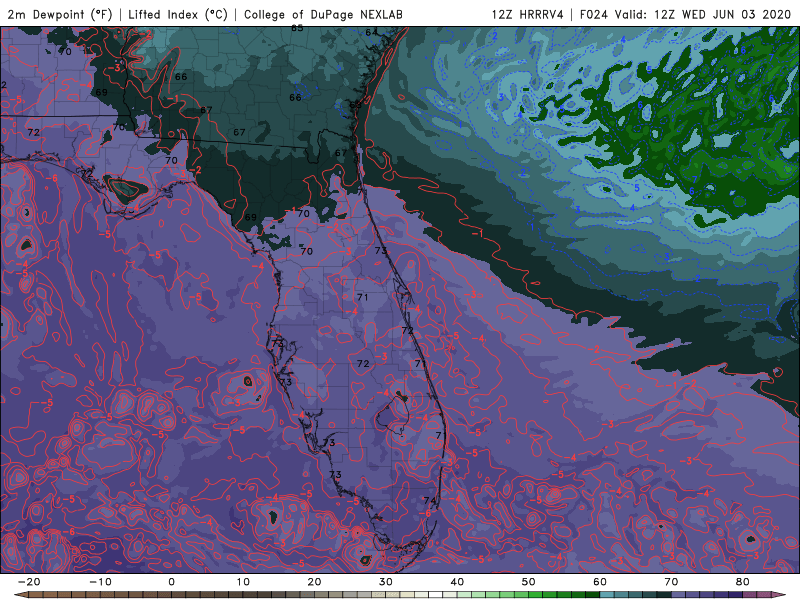Click the "40" color bar label
Screen dimensions: 800x600
point(457,582)
